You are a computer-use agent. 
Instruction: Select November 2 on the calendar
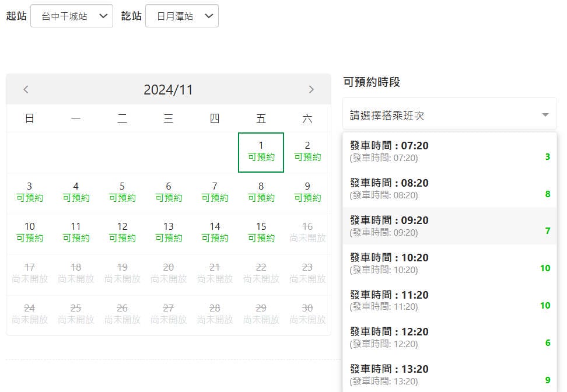click(x=307, y=152)
